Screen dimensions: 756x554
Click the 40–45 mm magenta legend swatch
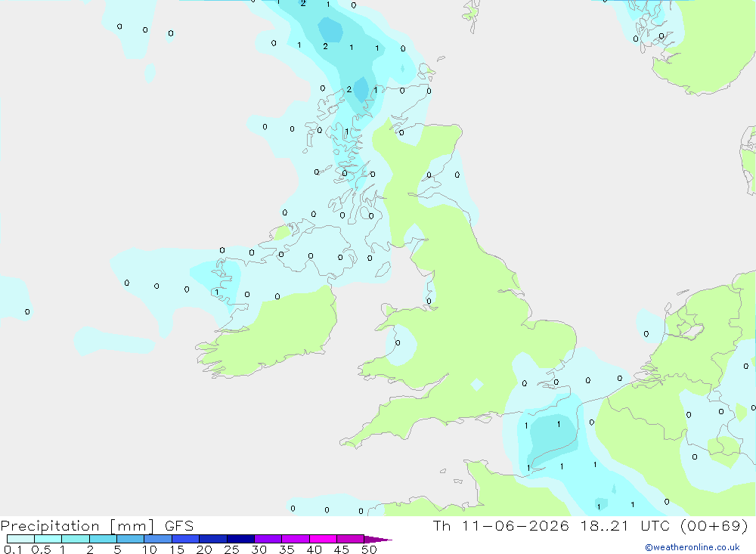pyautogui.click(x=323, y=539)
